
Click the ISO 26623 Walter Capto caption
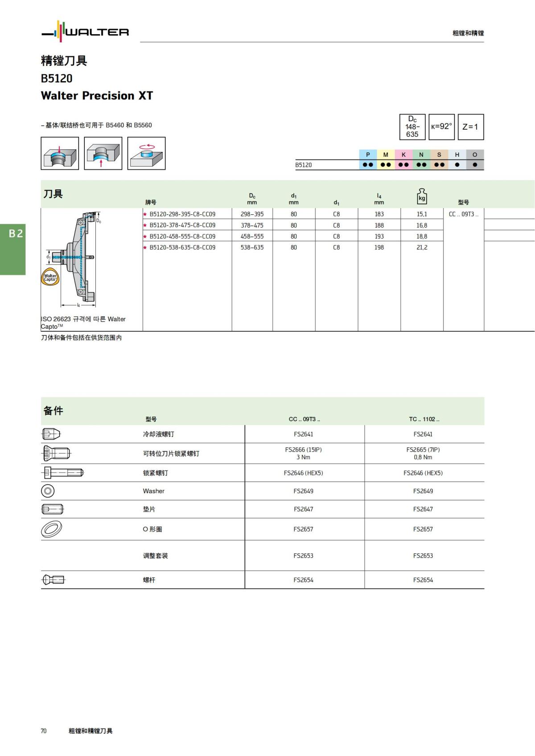click(x=83, y=323)
